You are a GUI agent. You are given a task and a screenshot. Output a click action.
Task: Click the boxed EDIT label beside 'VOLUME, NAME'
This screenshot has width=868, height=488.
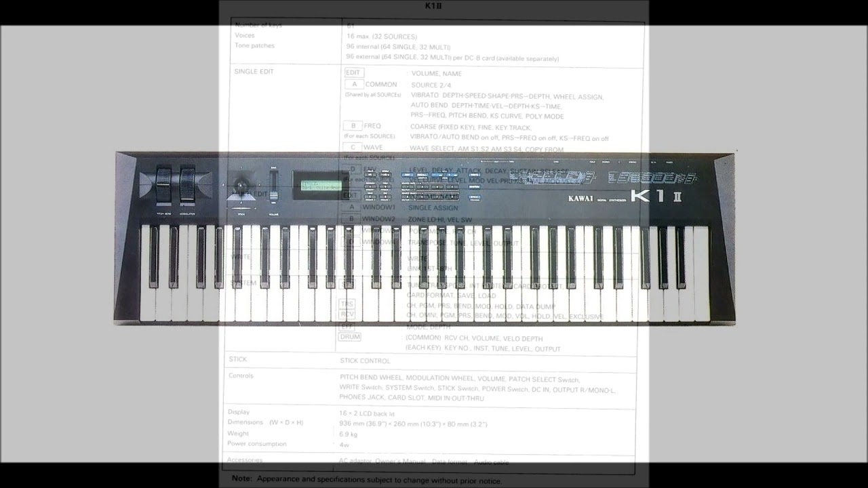coord(353,73)
